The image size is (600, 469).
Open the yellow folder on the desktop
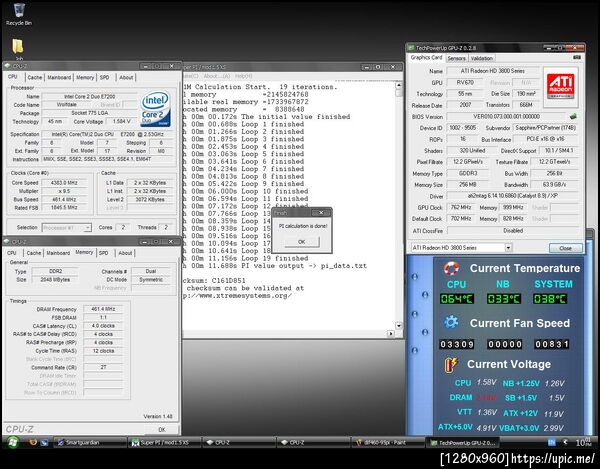[18, 47]
